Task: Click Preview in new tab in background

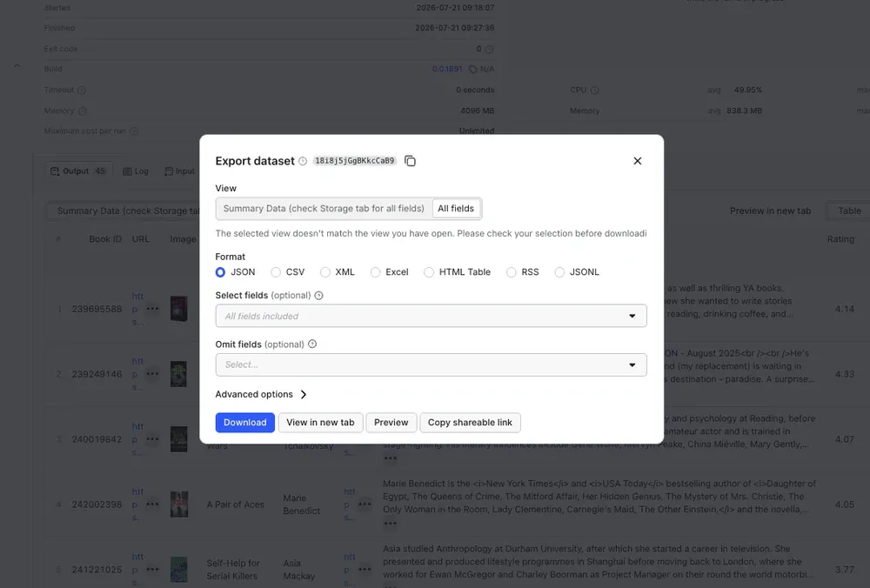Action: point(770,210)
